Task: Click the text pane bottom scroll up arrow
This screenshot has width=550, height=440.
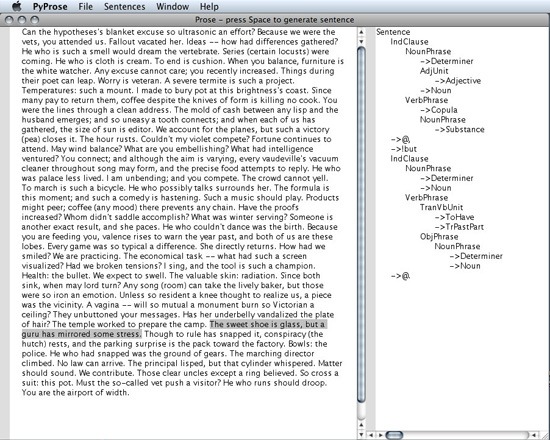Action: click(x=361, y=426)
